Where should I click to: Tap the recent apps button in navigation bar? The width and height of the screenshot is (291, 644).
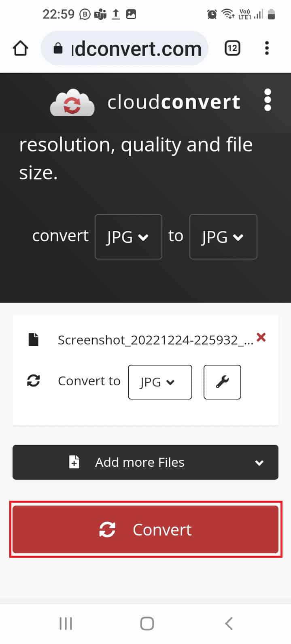(65, 623)
